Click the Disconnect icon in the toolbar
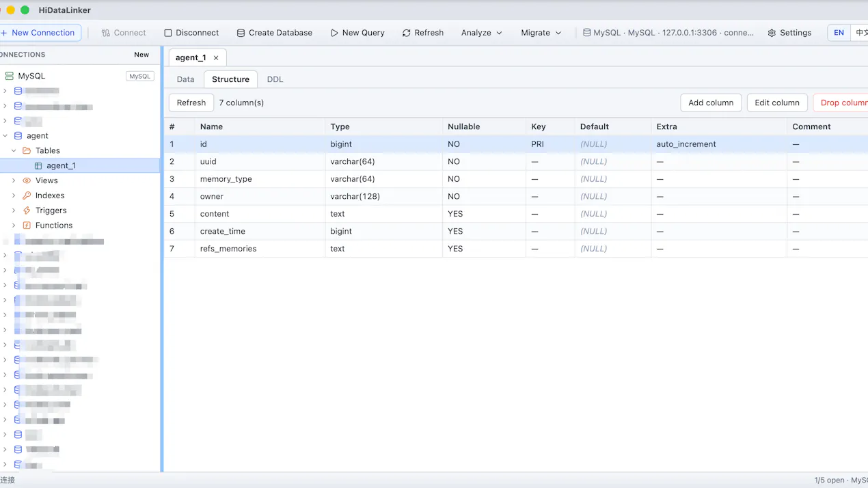Viewport: 868px width, 488px height. click(x=168, y=33)
